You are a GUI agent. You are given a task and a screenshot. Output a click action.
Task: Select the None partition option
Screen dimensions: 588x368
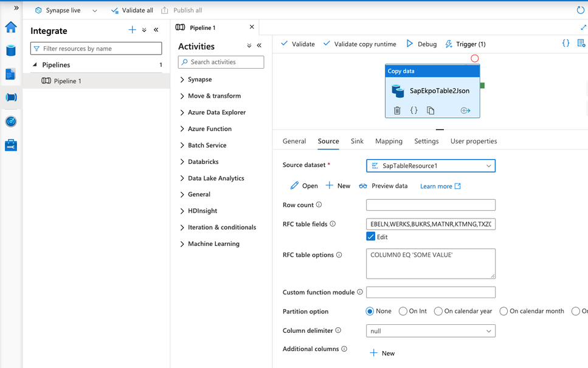click(370, 312)
